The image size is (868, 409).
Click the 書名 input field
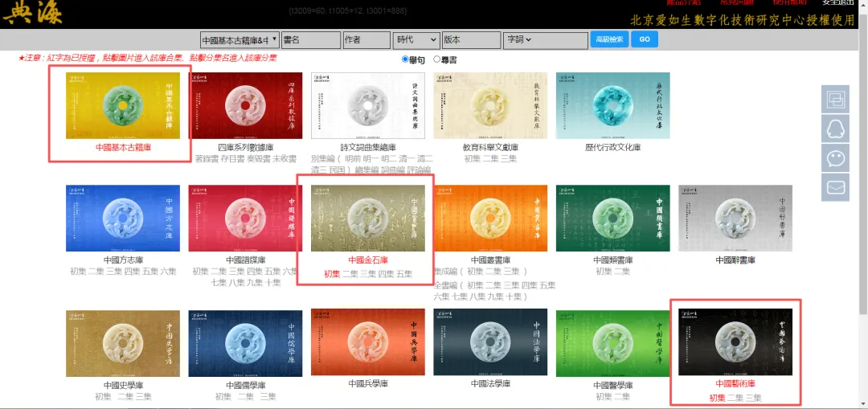pos(311,40)
